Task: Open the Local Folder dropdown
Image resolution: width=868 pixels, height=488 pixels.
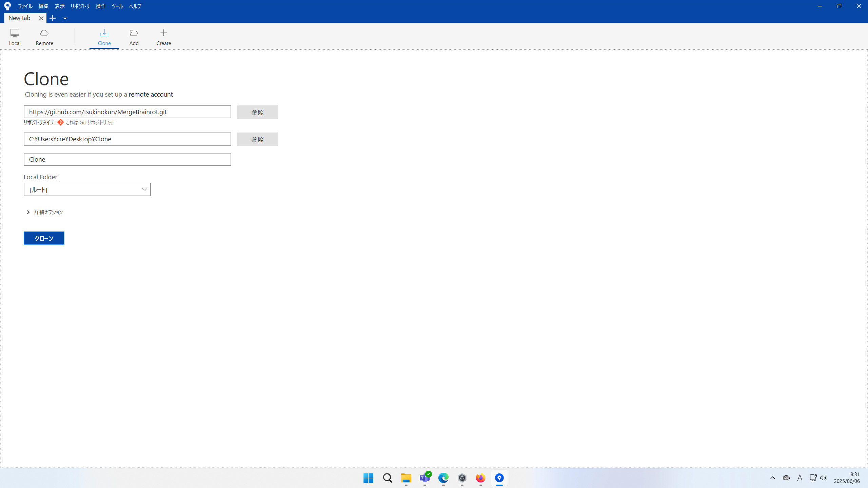Action: [x=87, y=189]
